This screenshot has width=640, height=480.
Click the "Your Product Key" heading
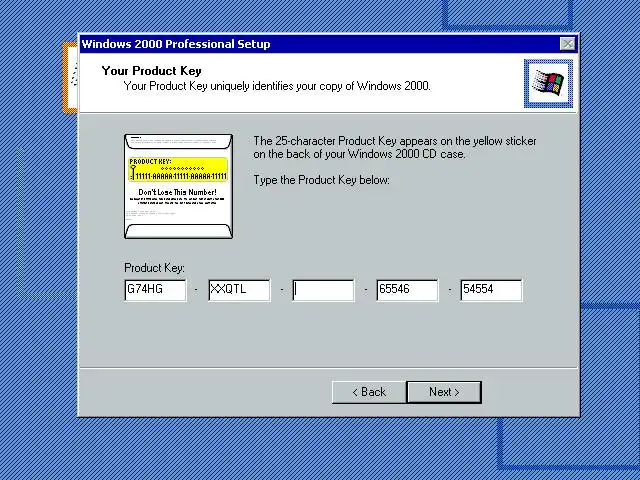point(151,71)
